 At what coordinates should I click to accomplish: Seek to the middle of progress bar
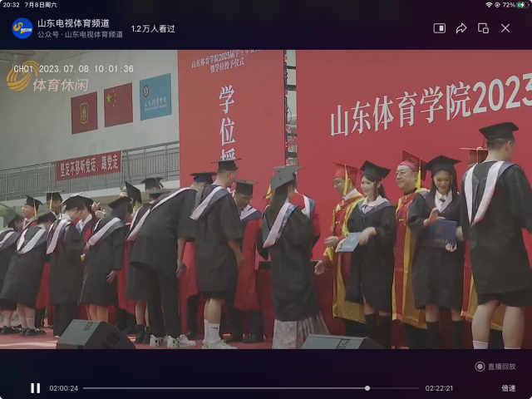point(251,388)
